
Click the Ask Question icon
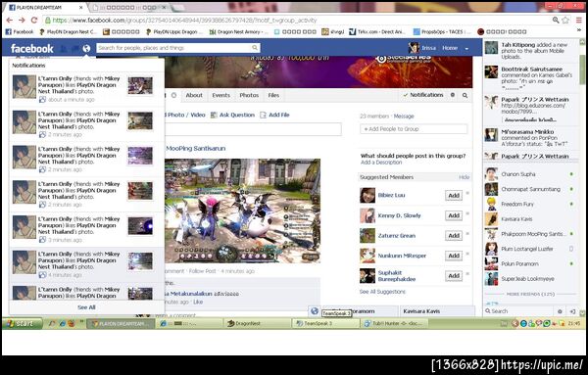click(x=214, y=115)
